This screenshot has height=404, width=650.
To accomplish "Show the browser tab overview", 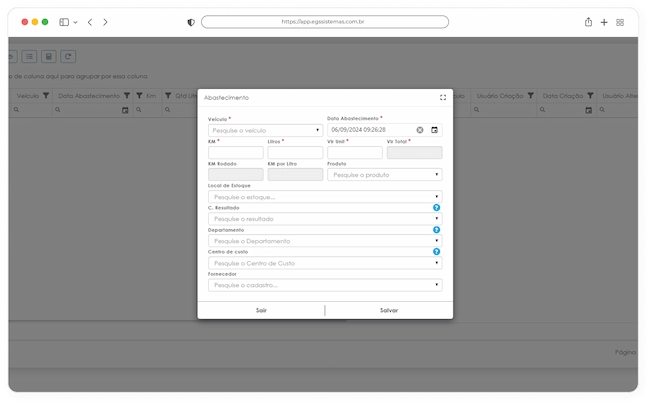I will pyautogui.click(x=620, y=22).
